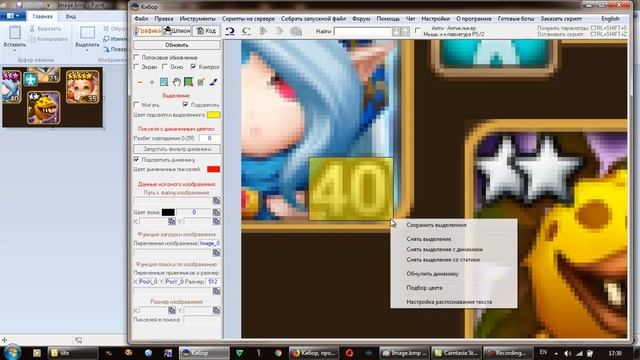Select the minus zoom-out tool icon
Image resolution: width=640 pixels, height=360 pixels.
pyautogui.click(x=140, y=82)
